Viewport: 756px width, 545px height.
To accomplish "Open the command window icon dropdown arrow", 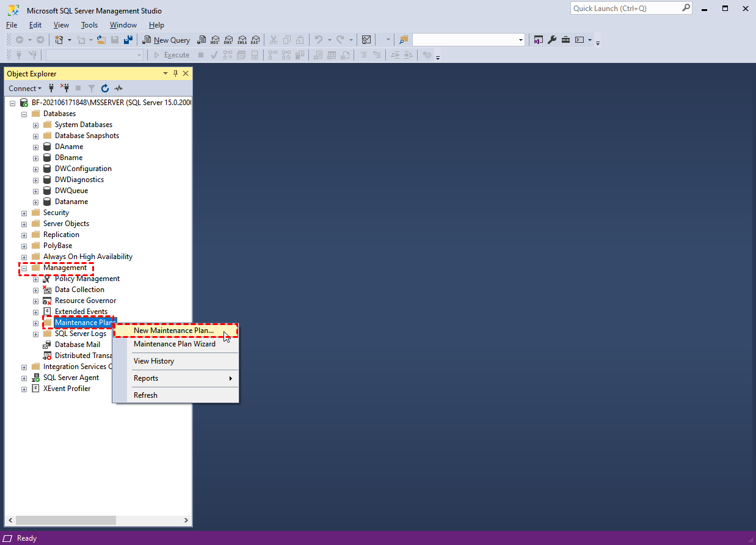I will click(x=590, y=40).
